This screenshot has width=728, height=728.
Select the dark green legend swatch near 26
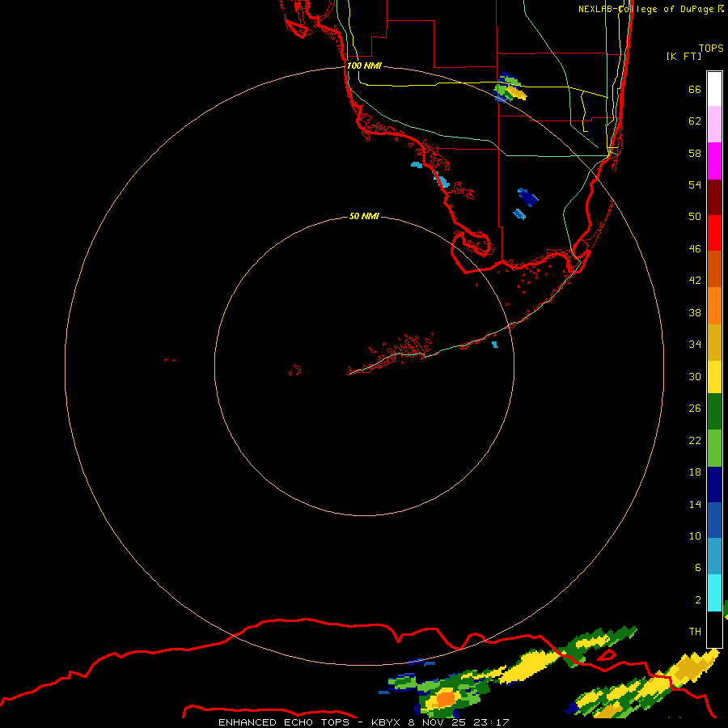pos(714,412)
